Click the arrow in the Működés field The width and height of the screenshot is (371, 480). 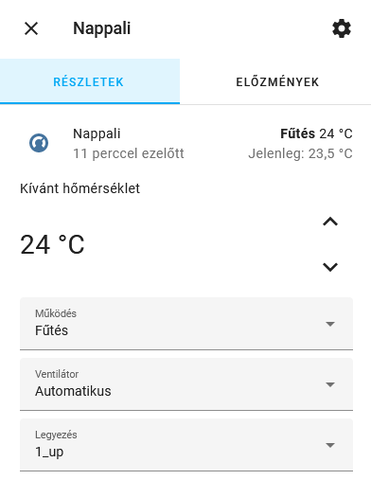coord(330,324)
